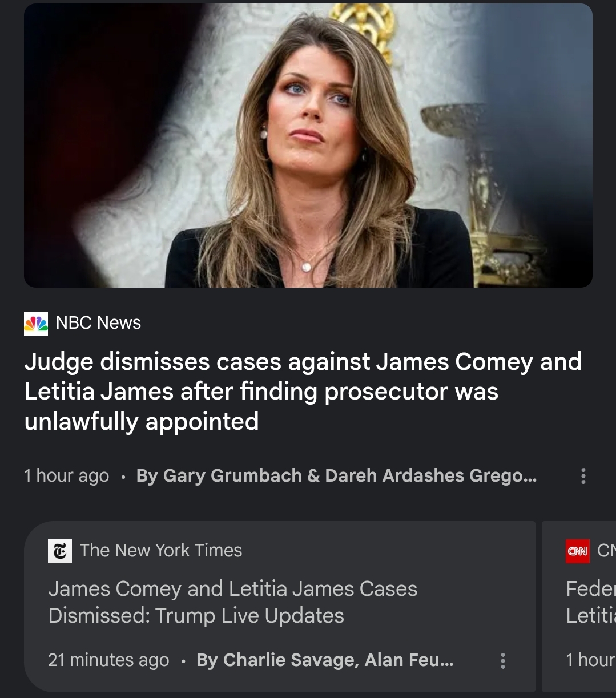
Task: Select the New York Times story card
Action: coord(280,606)
